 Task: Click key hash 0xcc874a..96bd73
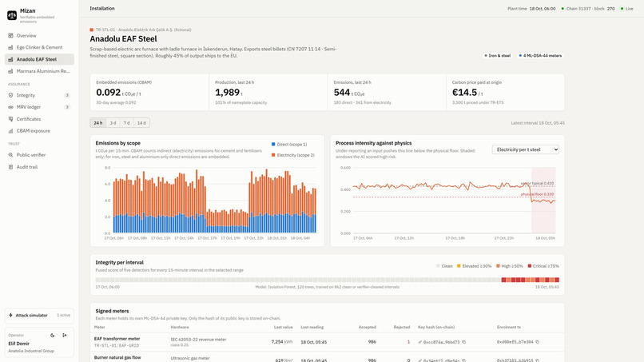[x=442, y=342]
